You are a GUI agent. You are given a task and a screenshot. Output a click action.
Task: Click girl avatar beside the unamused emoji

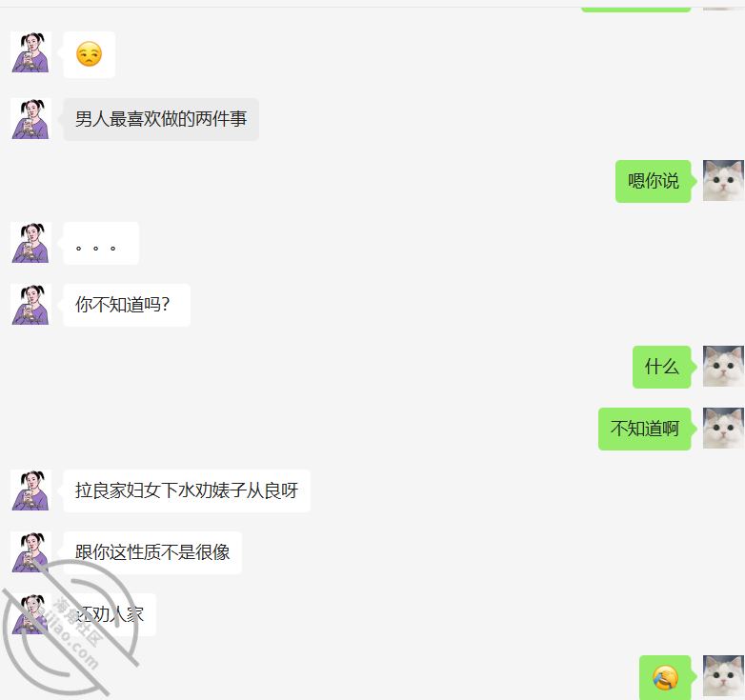(x=30, y=52)
